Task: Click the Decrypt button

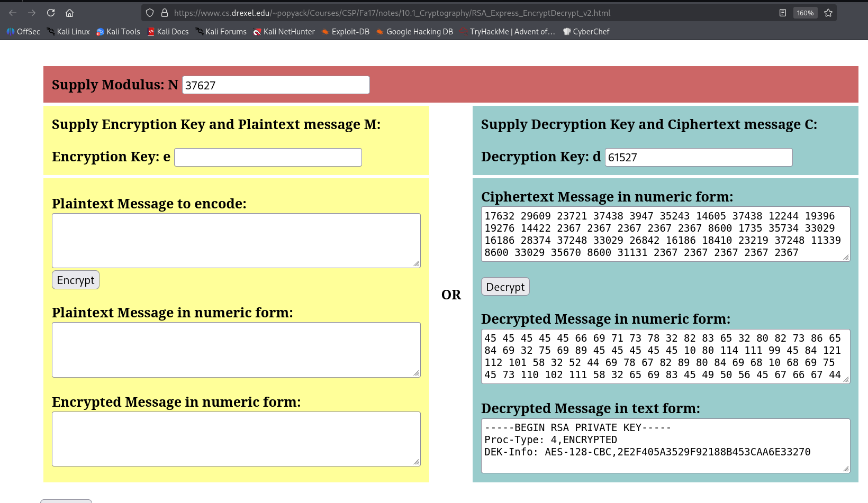Action: coord(505,286)
